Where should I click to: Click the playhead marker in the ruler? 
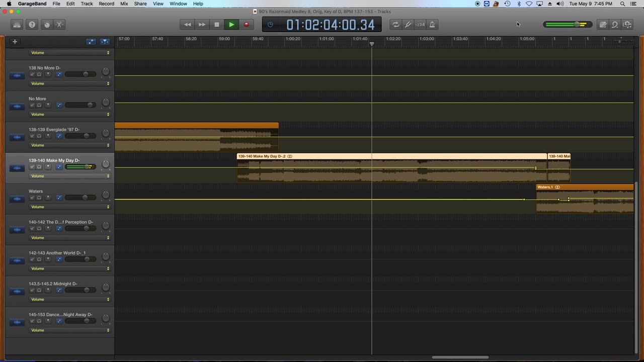tap(372, 44)
